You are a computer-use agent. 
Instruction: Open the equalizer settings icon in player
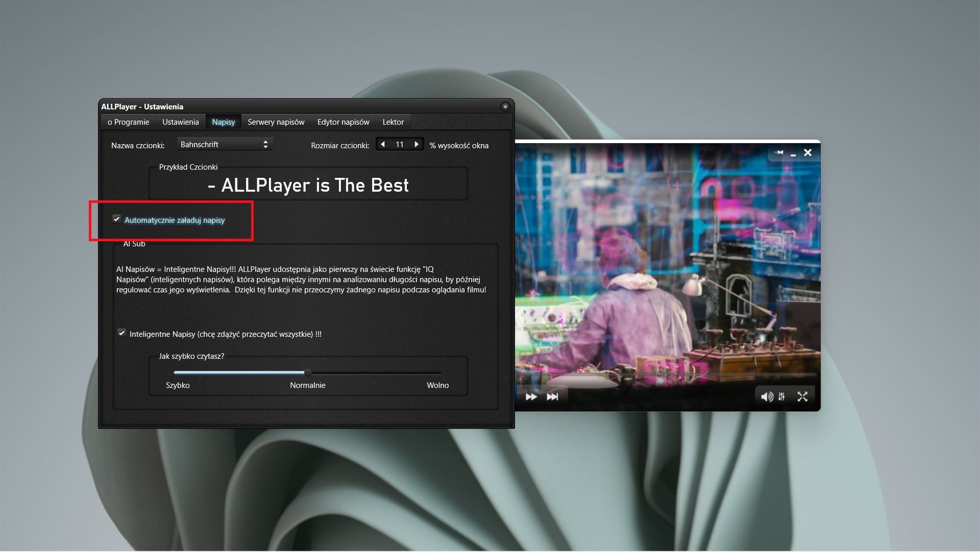(782, 397)
